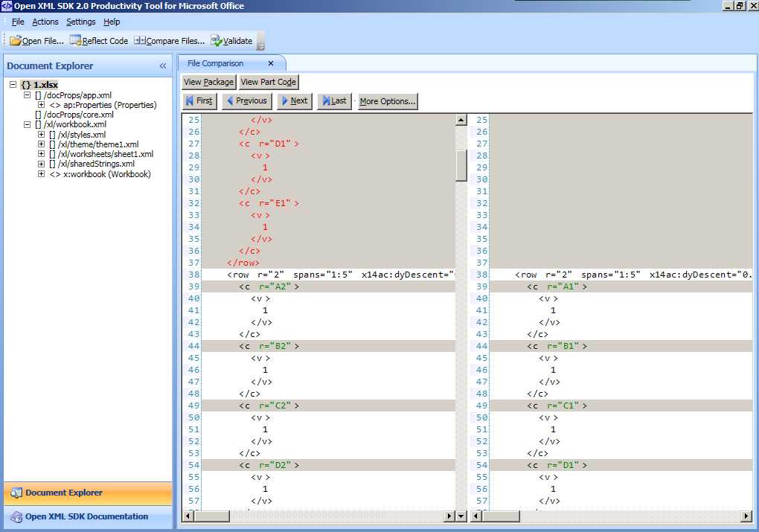Collapse the /xl/workbook.xml node
This screenshot has height=532, width=759.
[27, 124]
